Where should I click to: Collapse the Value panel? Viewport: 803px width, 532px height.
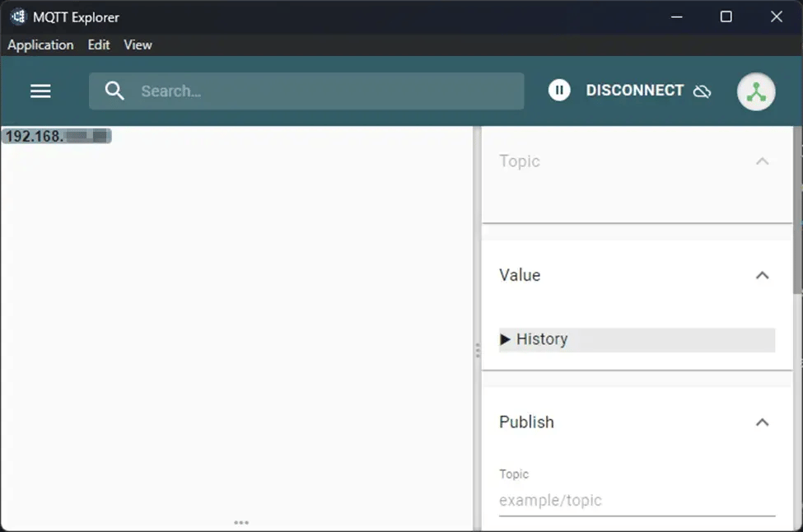coord(762,275)
